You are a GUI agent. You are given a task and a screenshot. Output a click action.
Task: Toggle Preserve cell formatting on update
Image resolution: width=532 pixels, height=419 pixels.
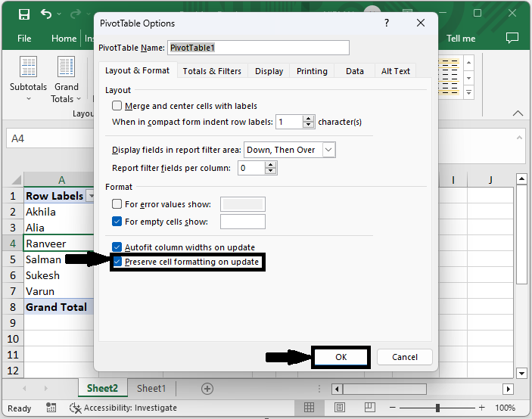tap(117, 262)
